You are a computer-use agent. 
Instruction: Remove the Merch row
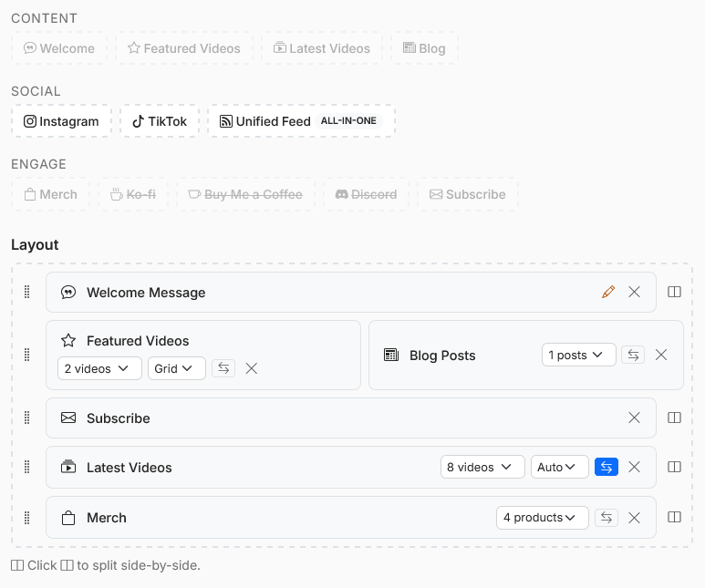point(634,518)
